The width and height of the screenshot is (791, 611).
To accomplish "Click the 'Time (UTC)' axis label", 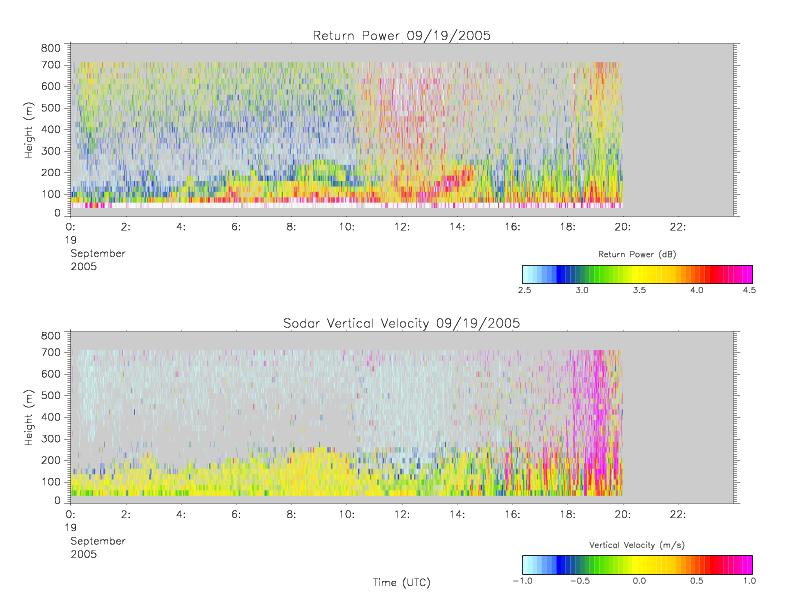I will pyautogui.click(x=402, y=582).
